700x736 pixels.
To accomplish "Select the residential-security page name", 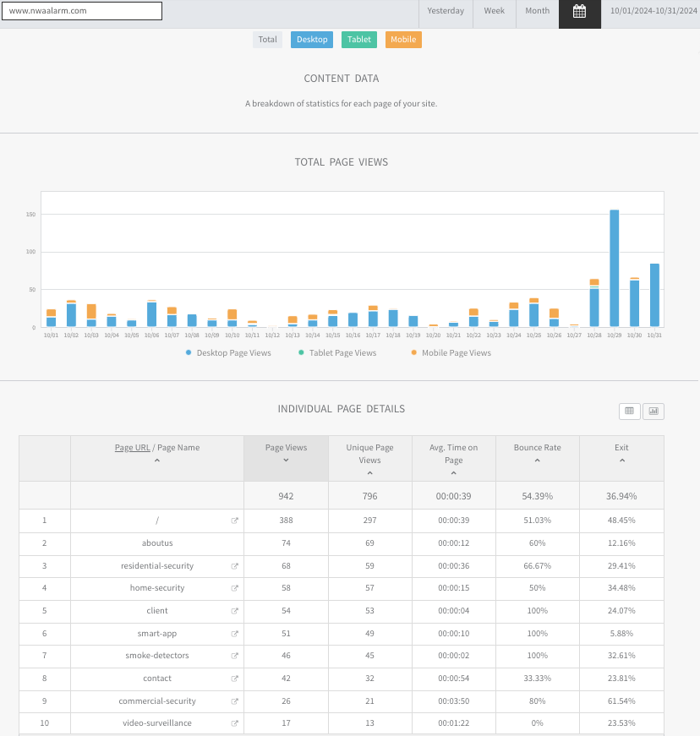I will [x=157, y=566].
